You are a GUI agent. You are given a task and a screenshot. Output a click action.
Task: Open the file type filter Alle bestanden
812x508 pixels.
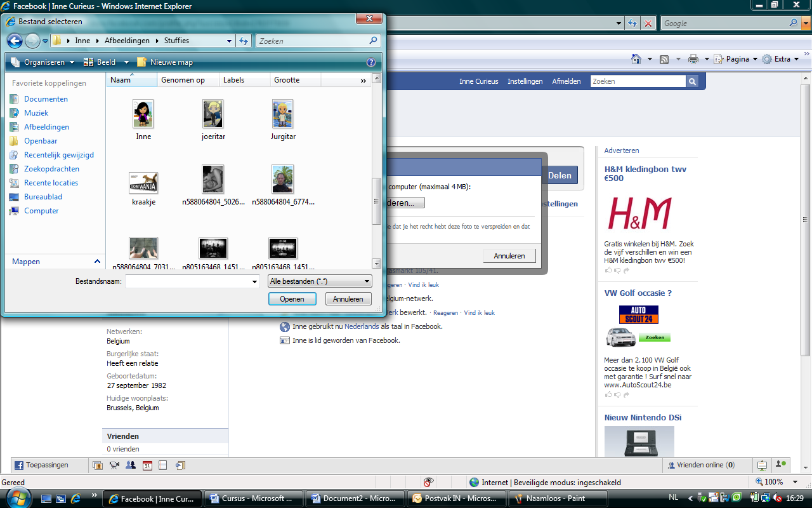[x=320, y=281]
